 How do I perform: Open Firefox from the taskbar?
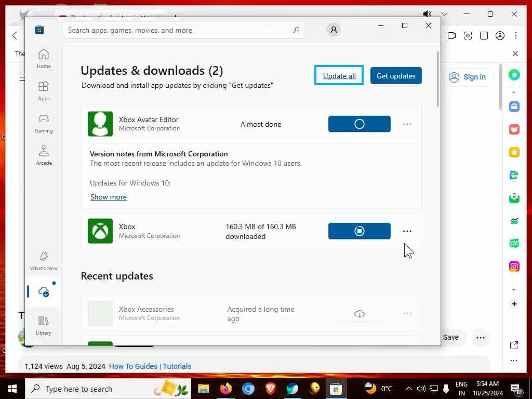pos(225,389)
